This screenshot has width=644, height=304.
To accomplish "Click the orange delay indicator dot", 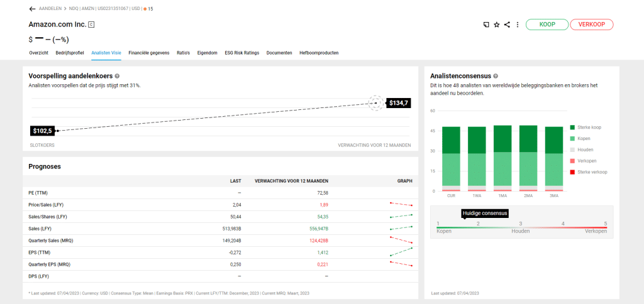I will (145, 9).
